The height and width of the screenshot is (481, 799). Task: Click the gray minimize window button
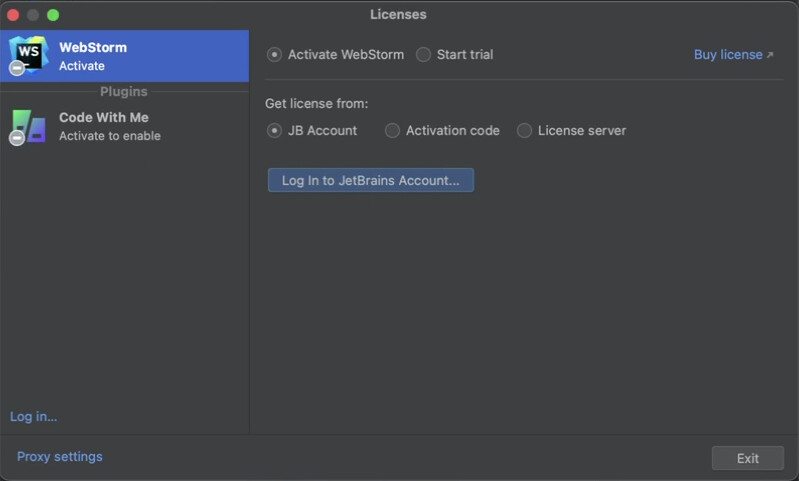click(x=33, y=15)
